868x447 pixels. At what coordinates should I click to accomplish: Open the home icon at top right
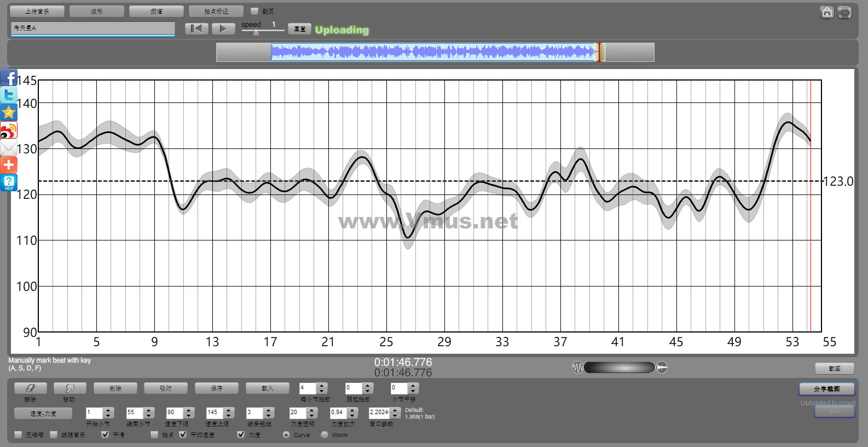point(827,13)
